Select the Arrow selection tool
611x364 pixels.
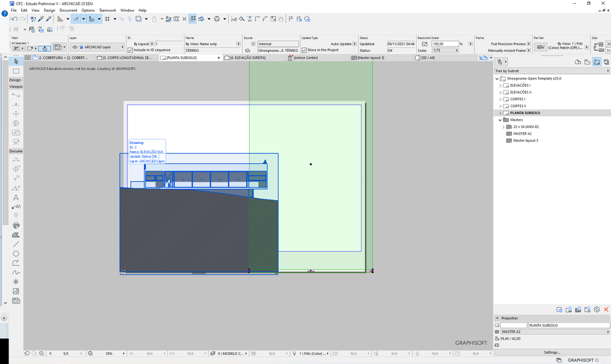click(x=16, y=62)
